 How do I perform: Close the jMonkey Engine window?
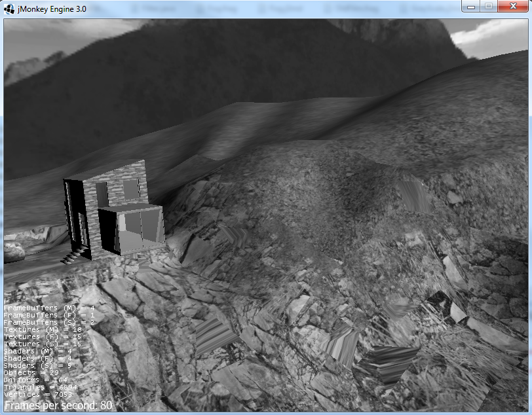click(x=512, y=7)
